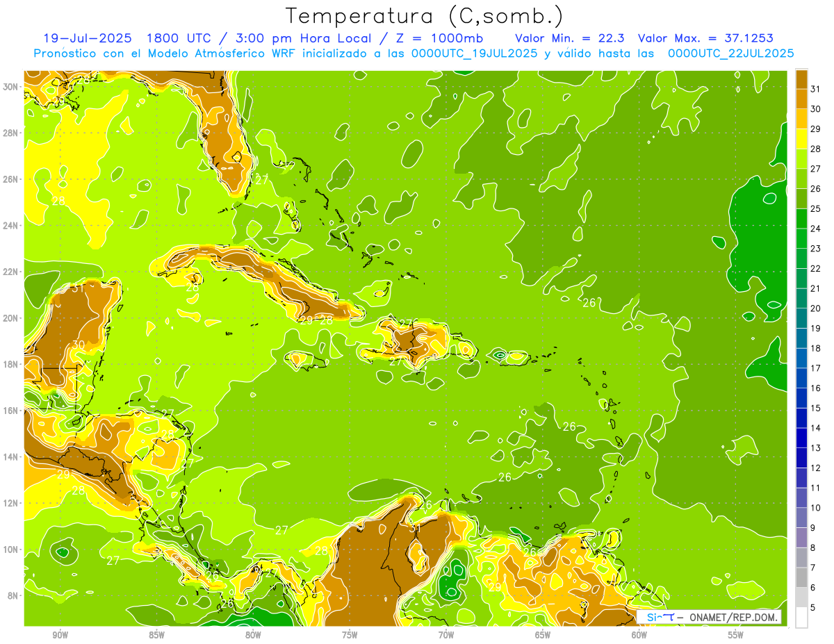Click the '18N' latitude axis label

pyautogui.click(x=11, y=364)
